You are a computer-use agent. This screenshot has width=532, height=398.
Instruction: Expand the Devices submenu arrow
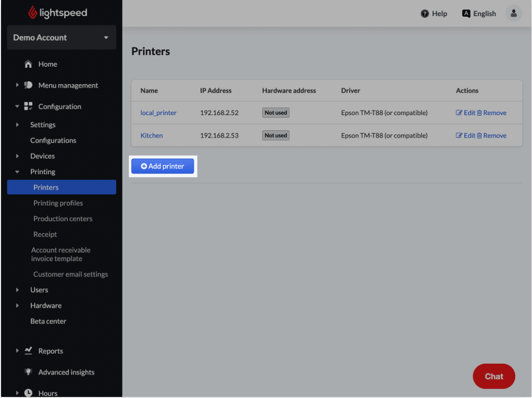click(17, 156)
